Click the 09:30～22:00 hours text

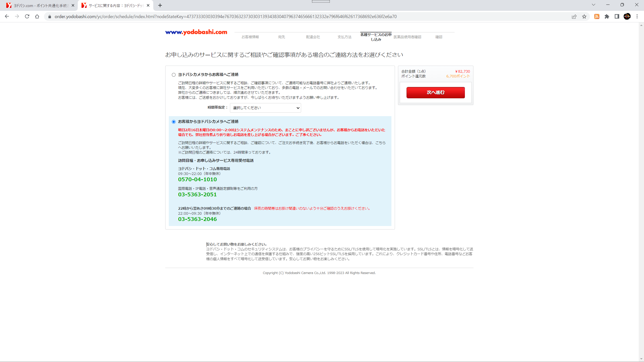[199, 174]
